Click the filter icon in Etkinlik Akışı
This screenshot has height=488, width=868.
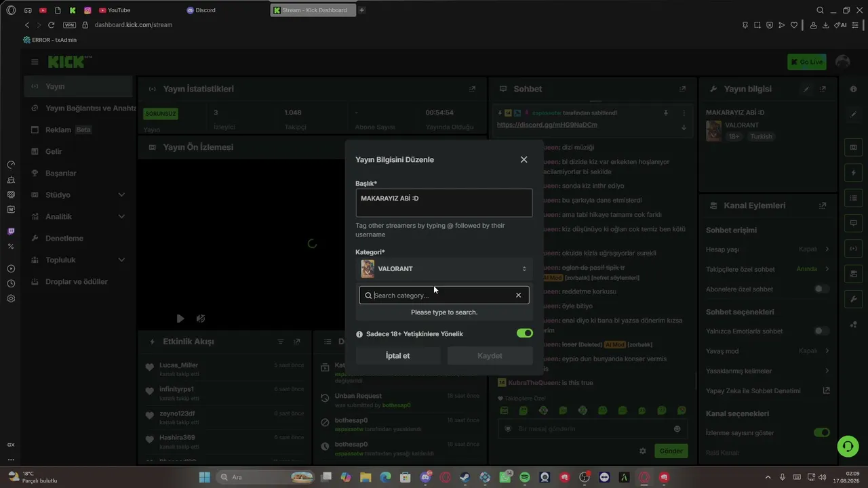coord(281,342)
